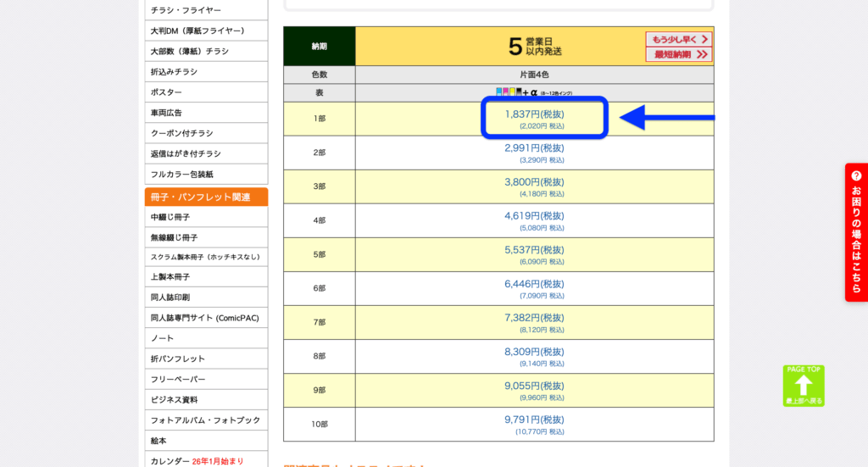Open クーポン付チラシ in the sidebar
This screenshot has width=868, height=467.
(206, 133)
